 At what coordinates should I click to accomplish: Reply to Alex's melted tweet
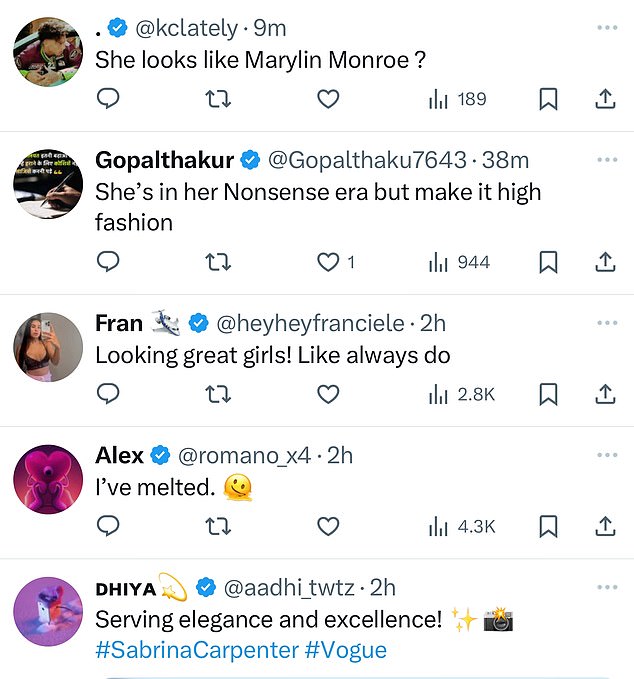point(108,526)
